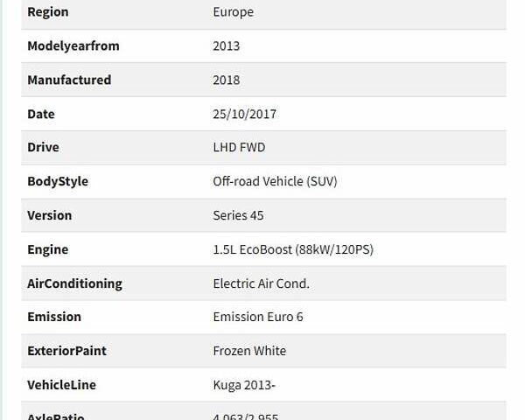Select the Electric Air Cond. value

click(261, 283)
